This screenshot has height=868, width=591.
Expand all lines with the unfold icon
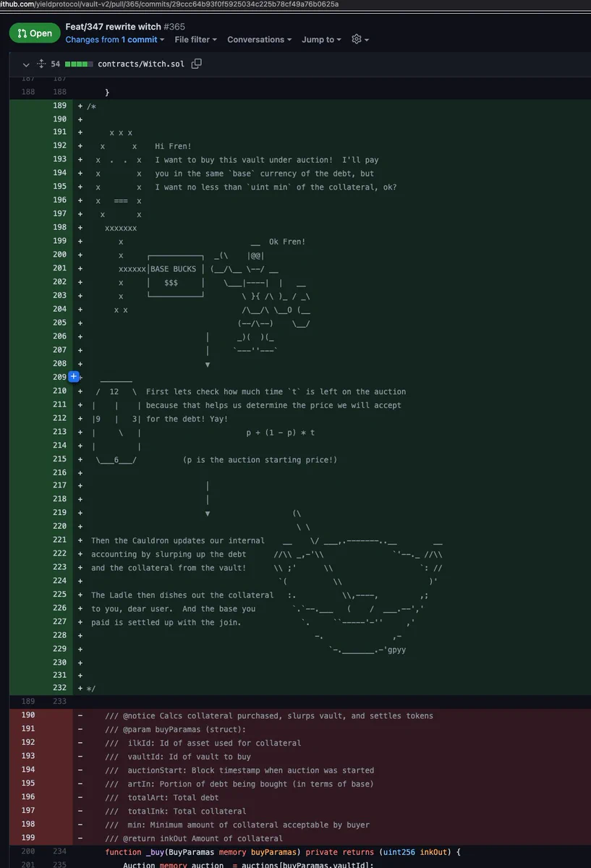(41, 64)
